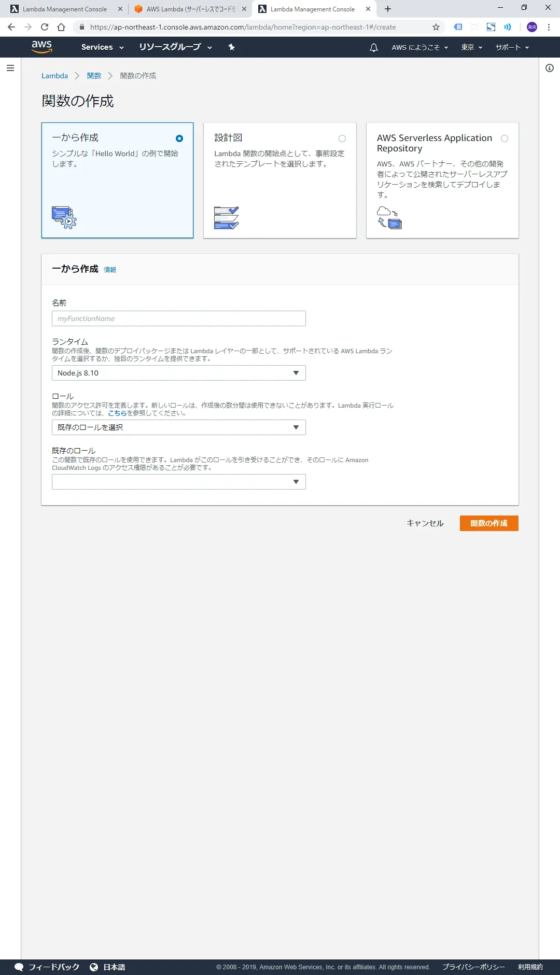560x975 pixels.
Task: Choose AWS Serverless Application Repository option
Action: pos(505,138)
